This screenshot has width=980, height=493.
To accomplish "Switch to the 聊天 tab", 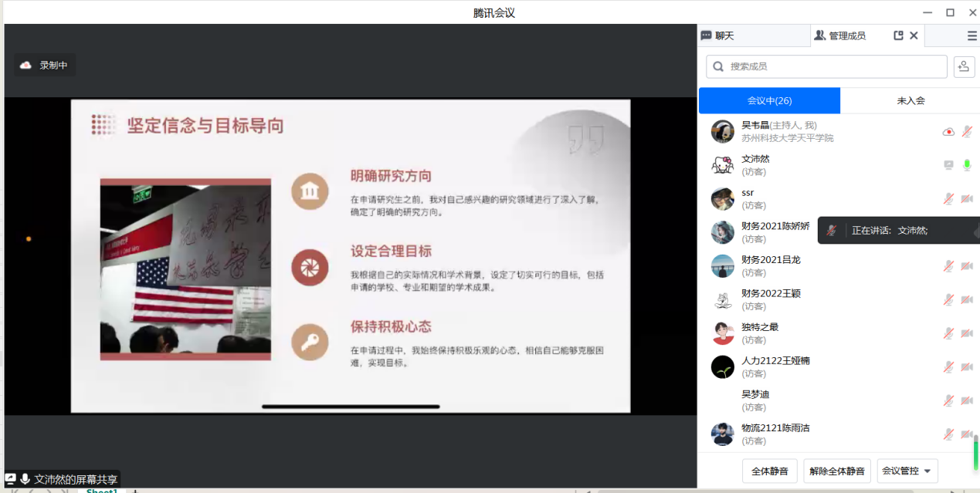I will click(x=718, y=35).
